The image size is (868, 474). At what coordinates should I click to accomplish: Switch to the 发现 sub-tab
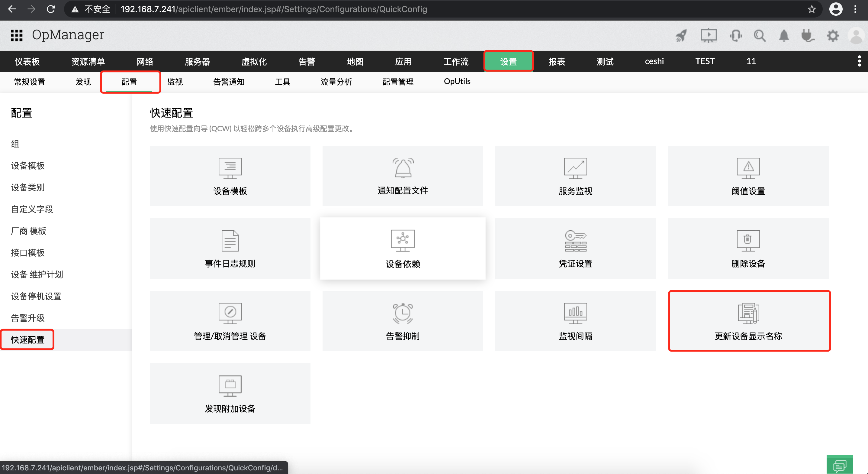point(83,82)
